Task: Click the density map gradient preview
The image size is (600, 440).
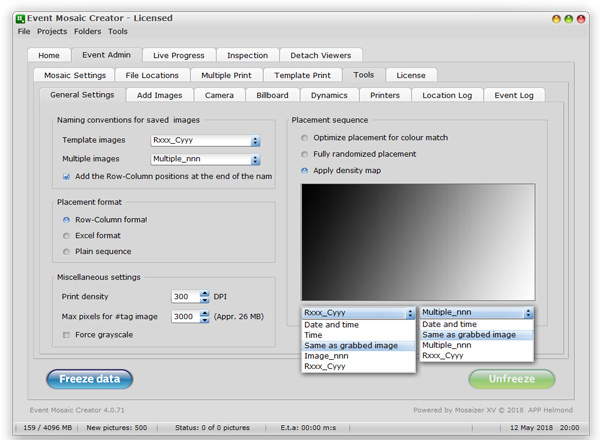Action: (418, 242)
